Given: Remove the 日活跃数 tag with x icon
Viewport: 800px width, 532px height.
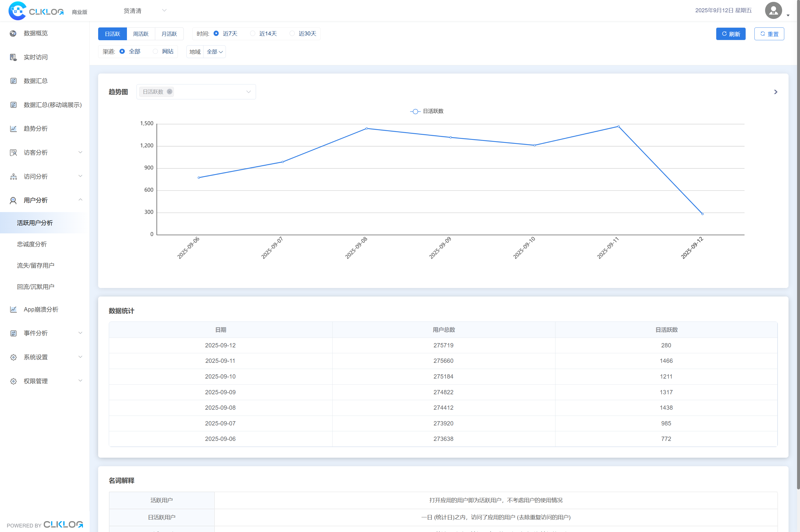Looking at the screenshot, I should coord(169,92).
